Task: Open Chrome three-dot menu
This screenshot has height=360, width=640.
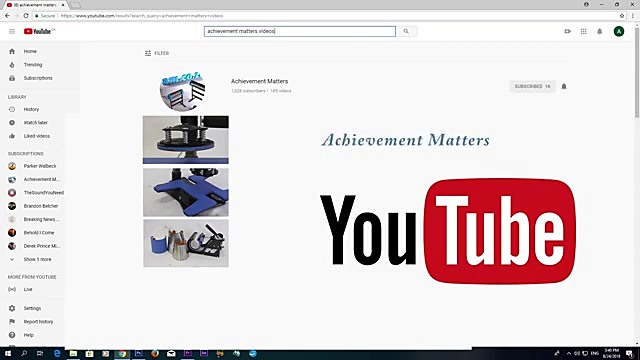Action: (633, 16)
